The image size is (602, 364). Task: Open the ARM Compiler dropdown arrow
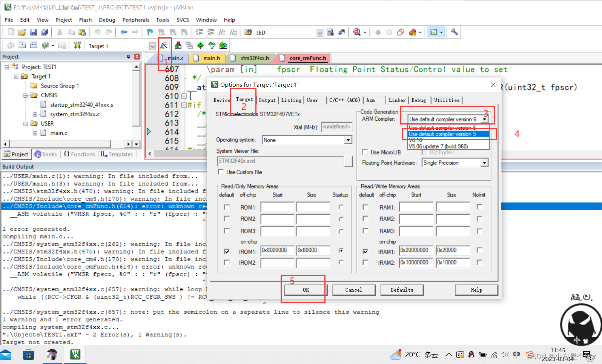[485, 119]
